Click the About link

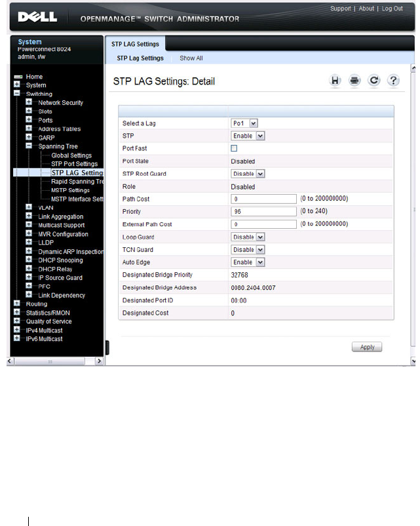(366, 9)
